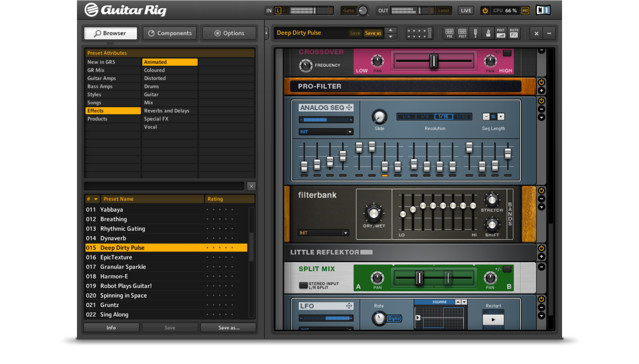Open the POST tapedeck player
This screenshot has width=639, height=364.
pos(462,33)
